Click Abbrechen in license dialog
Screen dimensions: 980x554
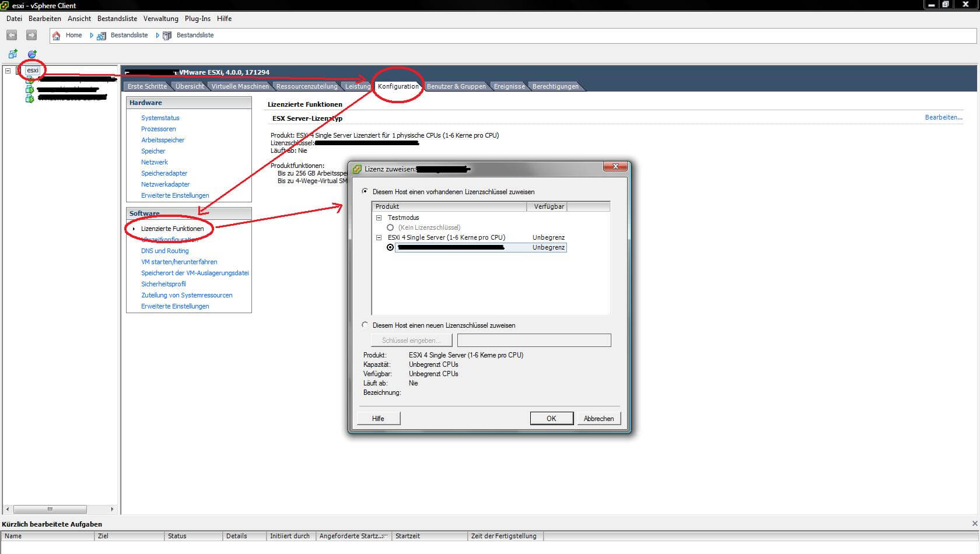tap(598, 418)
